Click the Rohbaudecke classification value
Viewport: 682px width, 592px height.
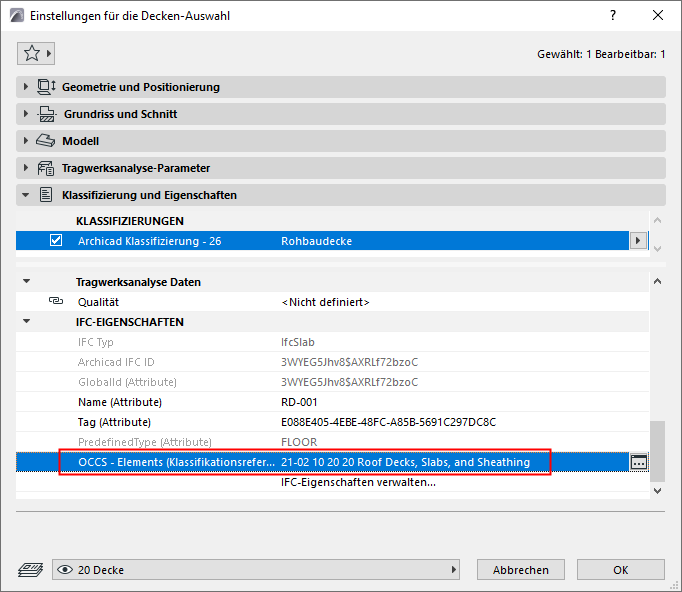[316, 241]
